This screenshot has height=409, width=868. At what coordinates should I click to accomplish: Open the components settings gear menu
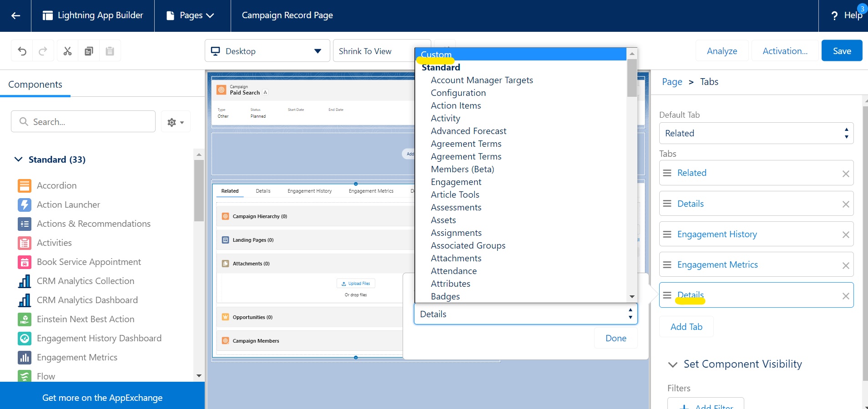pyautogui.click(x=176, y=122)
